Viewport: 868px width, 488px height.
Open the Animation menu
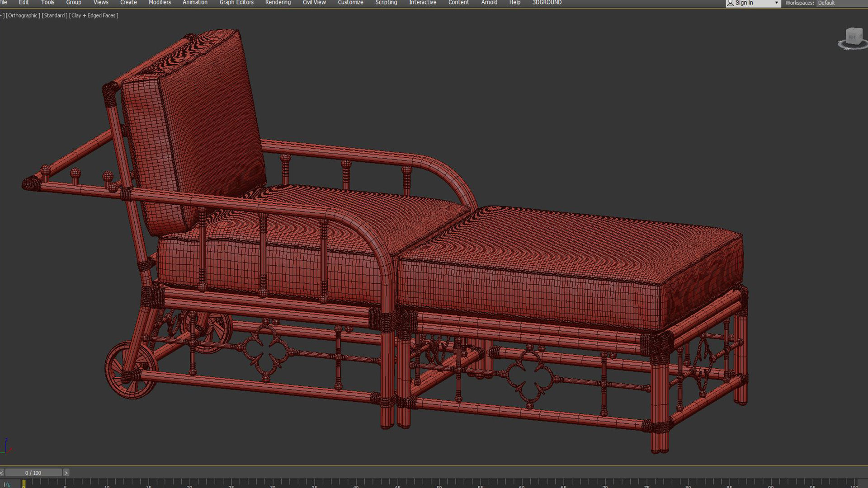tap(195, 3)
